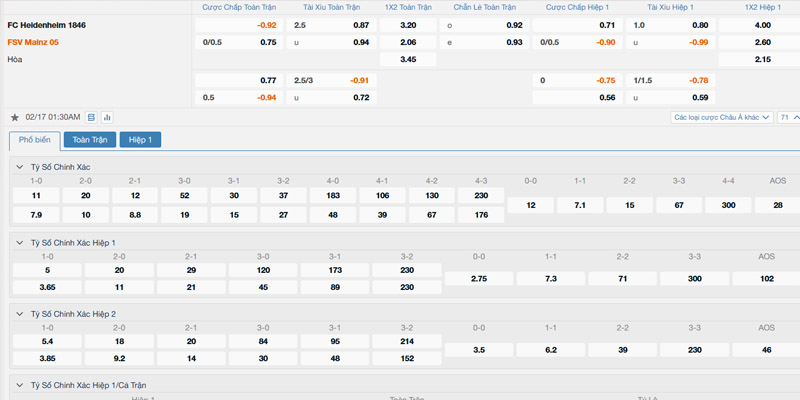Image resolution: width=800 pixels, height=400 pixels.
Task: Collapse Tỷ Số Chính Xác Hiệp 1/Cả Trận section
Action: click(x=20, y=385)
